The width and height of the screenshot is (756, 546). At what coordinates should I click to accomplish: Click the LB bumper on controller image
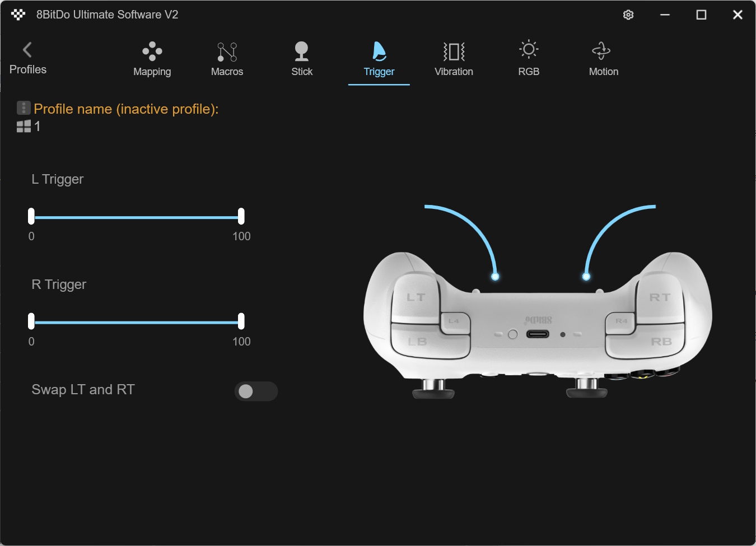point(418,342)
